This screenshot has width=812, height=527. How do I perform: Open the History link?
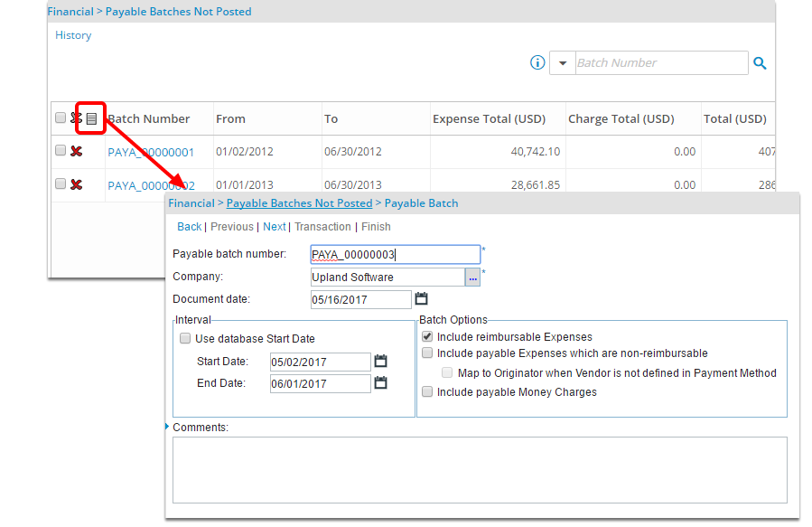(x=73, y=35)
